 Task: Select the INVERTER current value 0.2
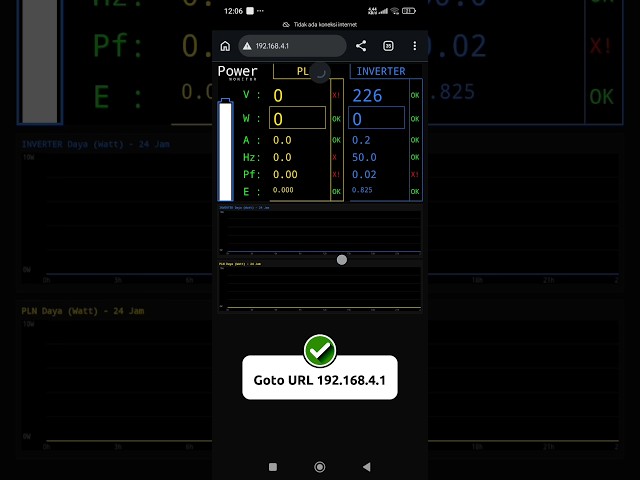click(361, 140)
